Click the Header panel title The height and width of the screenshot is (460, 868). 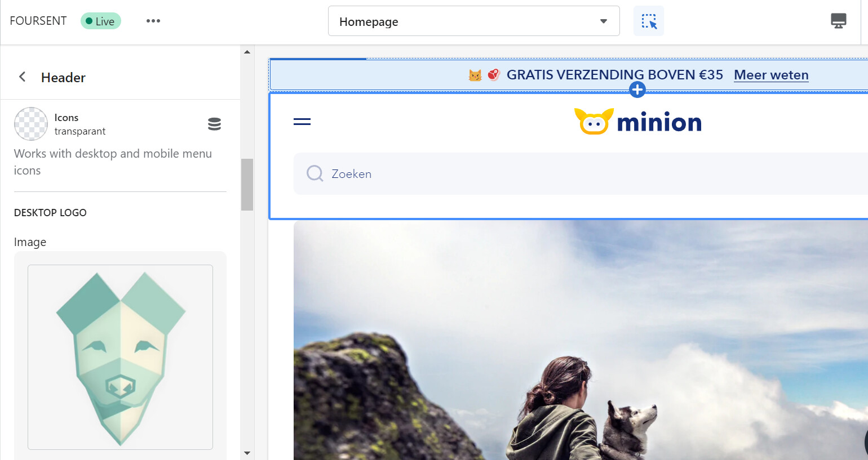pos(63,78)
